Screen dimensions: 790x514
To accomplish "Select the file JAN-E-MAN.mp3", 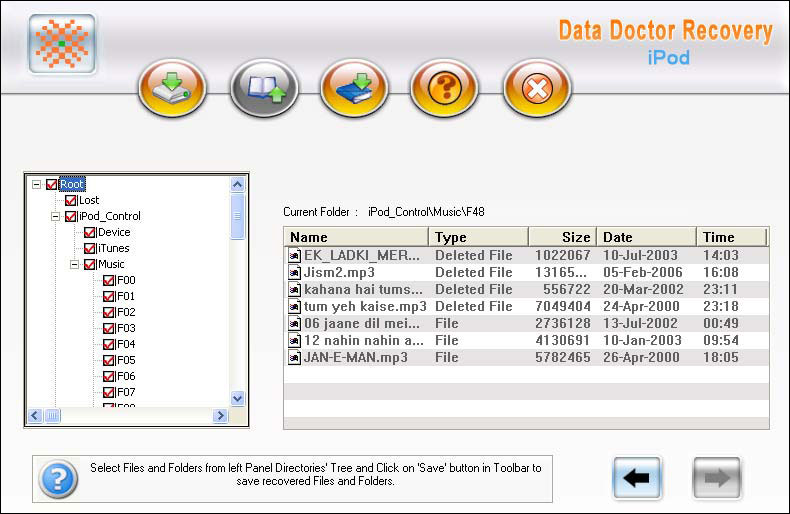I will click(x=356, y=358).
